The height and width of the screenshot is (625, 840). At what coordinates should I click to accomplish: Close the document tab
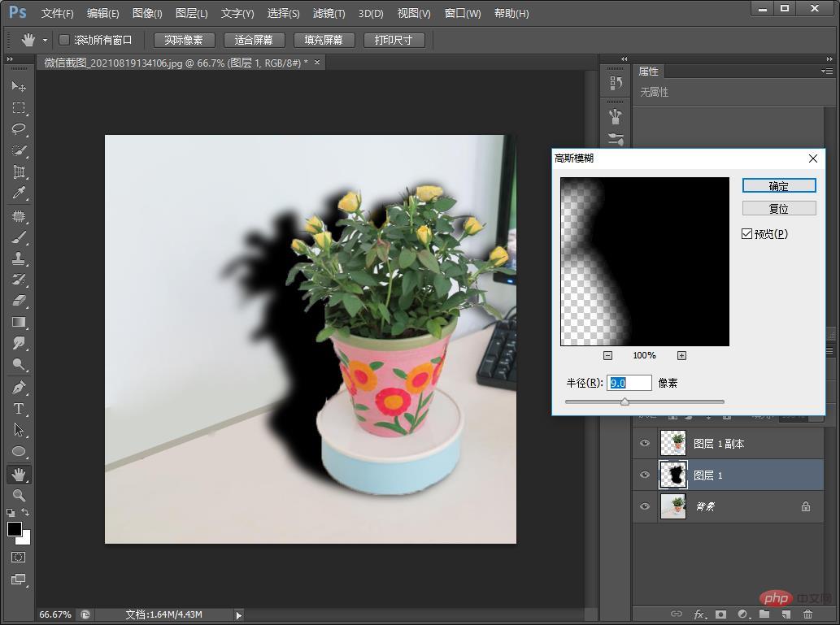317,62
